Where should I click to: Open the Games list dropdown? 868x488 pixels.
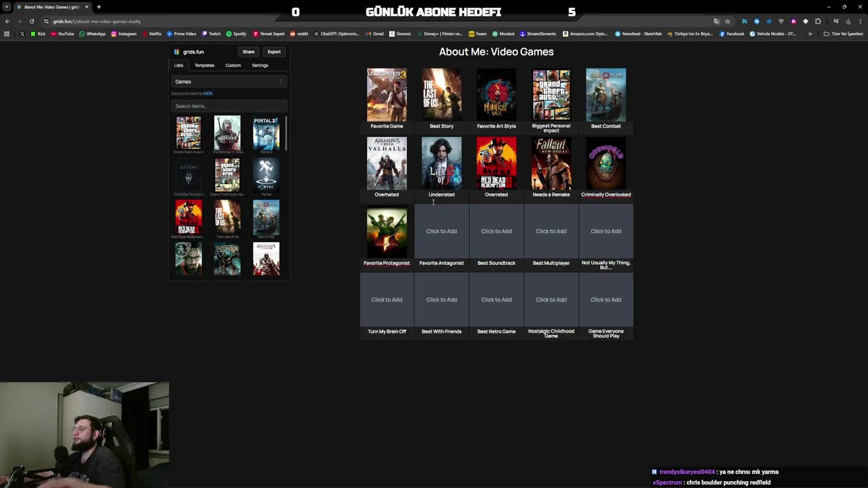(x=229, y=81)
